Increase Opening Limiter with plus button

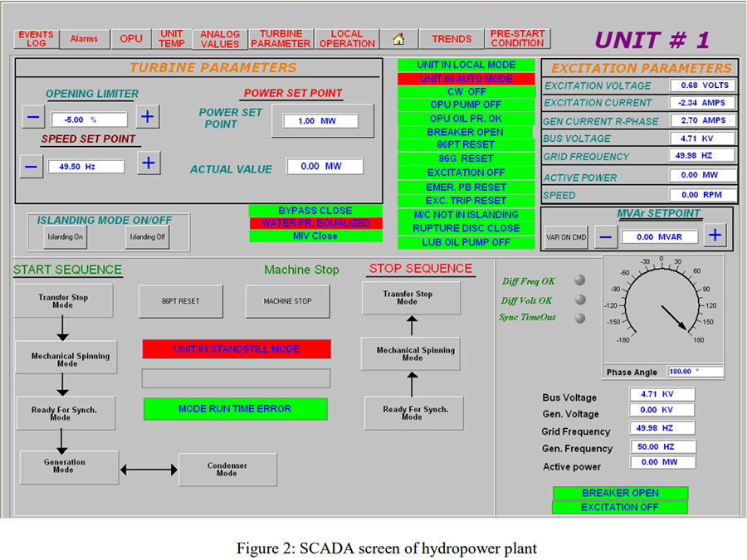(x=149, y=117)
